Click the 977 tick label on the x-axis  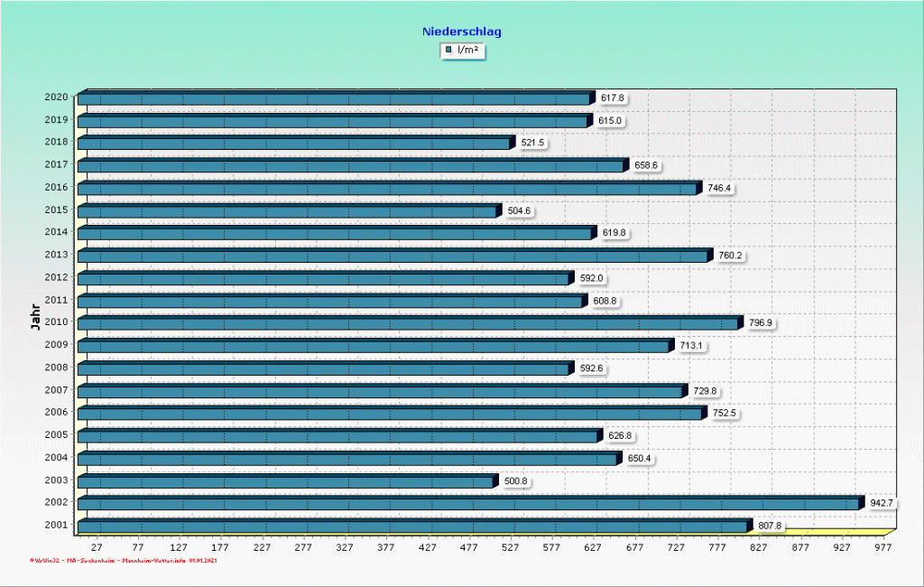pos(882,546)
